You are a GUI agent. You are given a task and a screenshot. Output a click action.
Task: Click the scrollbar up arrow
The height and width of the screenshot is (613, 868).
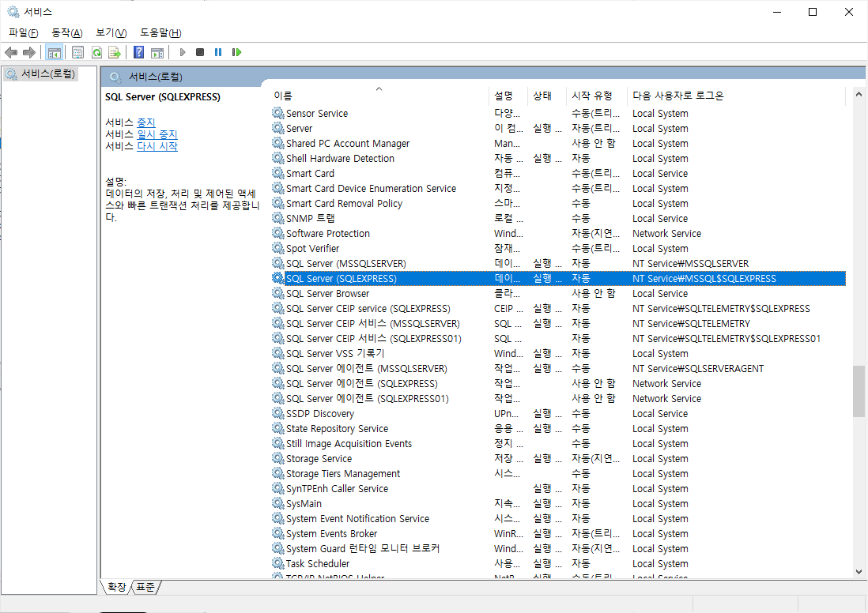[859, 95]
